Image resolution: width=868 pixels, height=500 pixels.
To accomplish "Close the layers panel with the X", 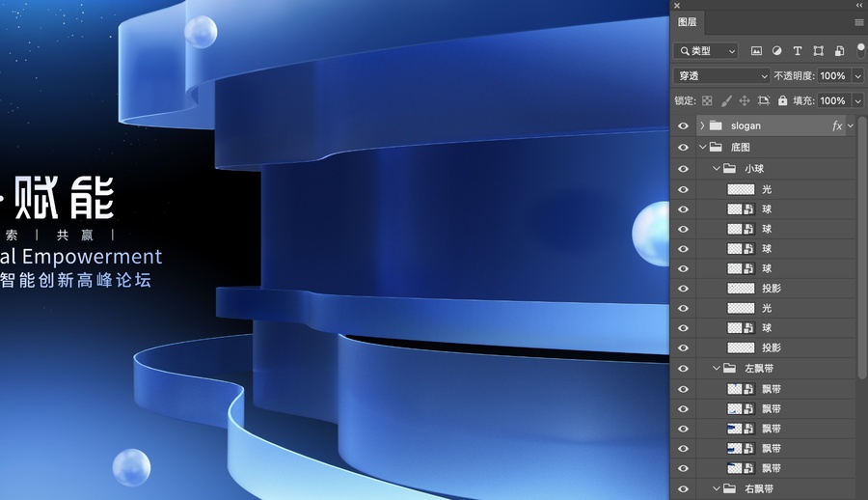I will click(x=676, y=6).
